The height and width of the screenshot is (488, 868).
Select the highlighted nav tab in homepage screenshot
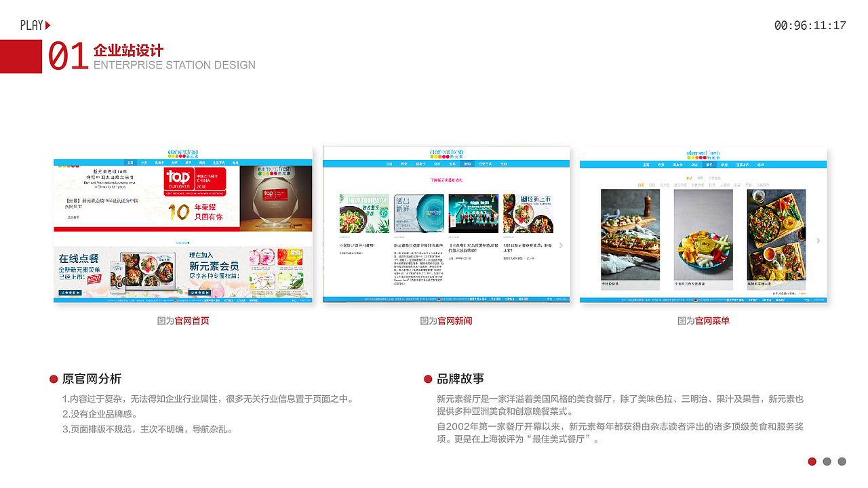pyautogui.click(x=130, y=163)
